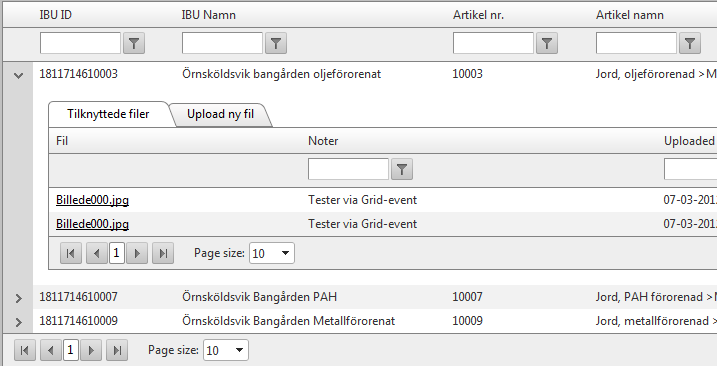The width and height of the screenshot is (717, 366).
Task: Open second Billede000.jpg file link
Action: tap(92, 224)
